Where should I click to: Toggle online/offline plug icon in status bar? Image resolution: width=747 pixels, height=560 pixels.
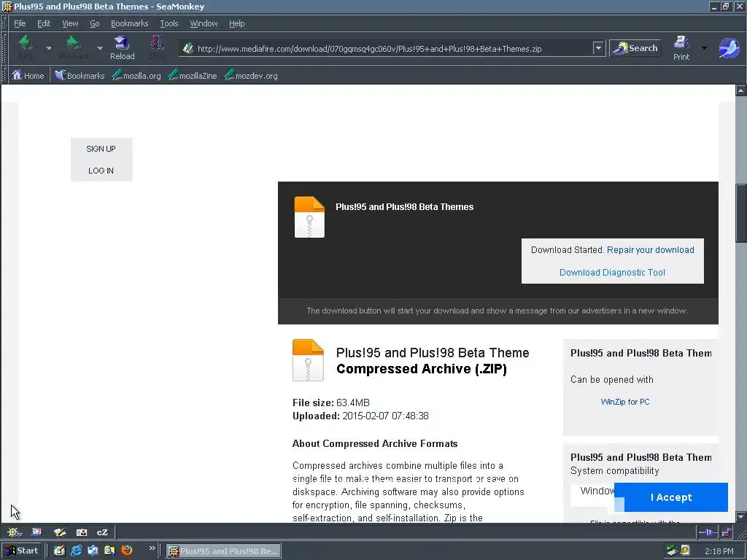pos(708,532)
